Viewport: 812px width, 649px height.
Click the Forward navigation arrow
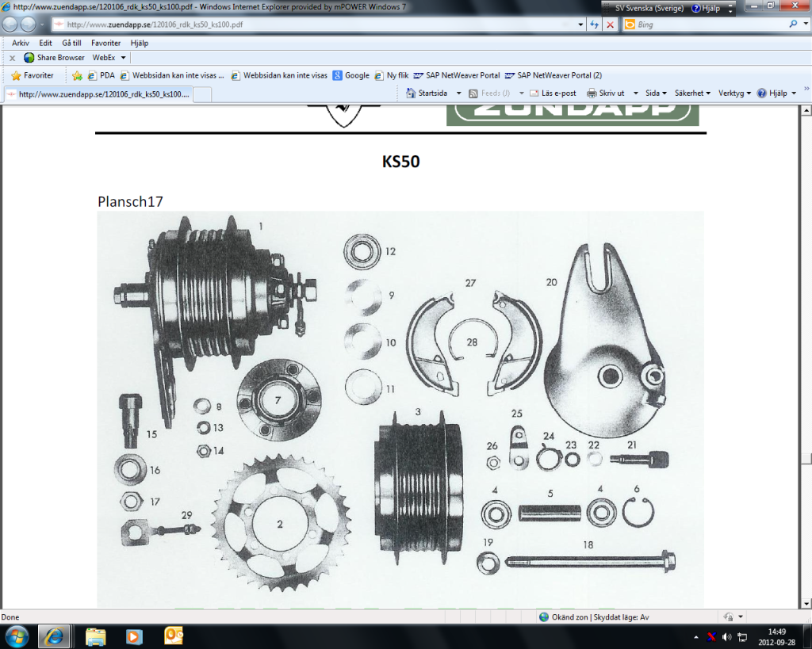click(28, 25)
